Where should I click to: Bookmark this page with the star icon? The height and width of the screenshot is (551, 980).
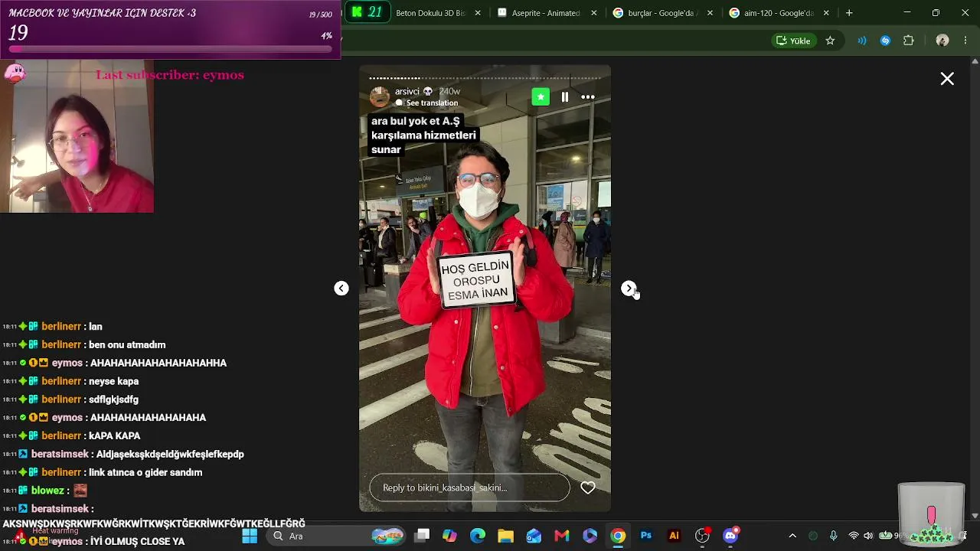[830, 41]
